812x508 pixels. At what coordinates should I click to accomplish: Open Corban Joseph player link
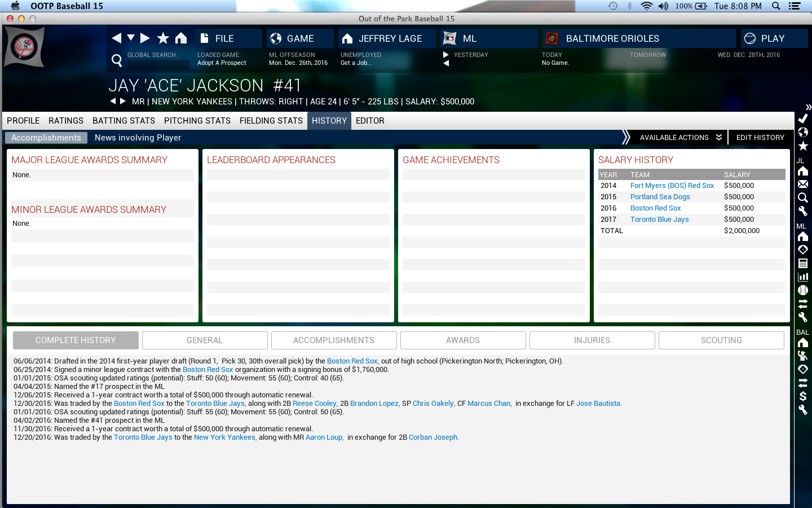tap(434, 437)
